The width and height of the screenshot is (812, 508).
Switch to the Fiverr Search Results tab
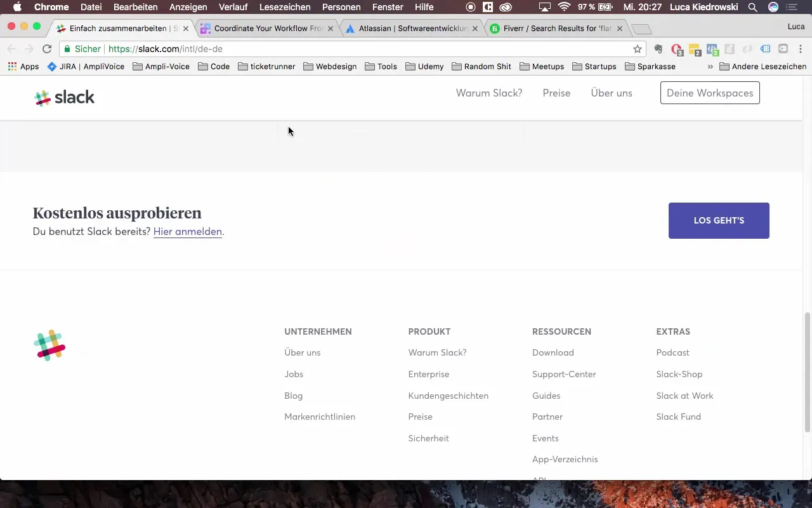[x=557, y=29]
